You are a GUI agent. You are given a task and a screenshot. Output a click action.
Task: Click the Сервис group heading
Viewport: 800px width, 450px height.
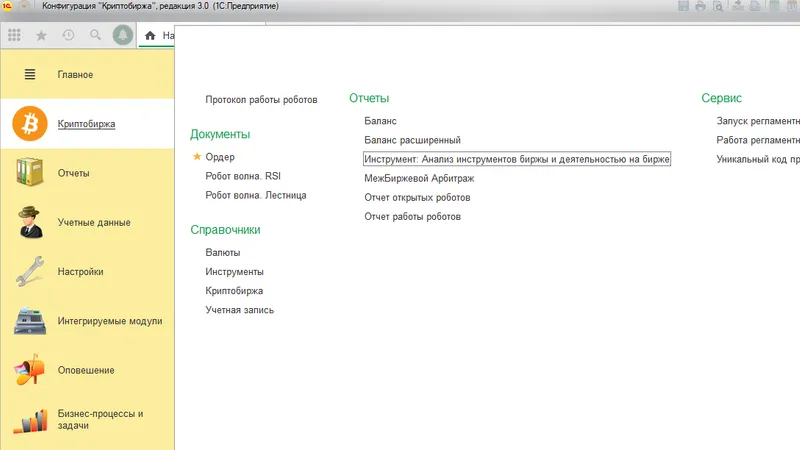pyautogui.click(x=721, y=98)
